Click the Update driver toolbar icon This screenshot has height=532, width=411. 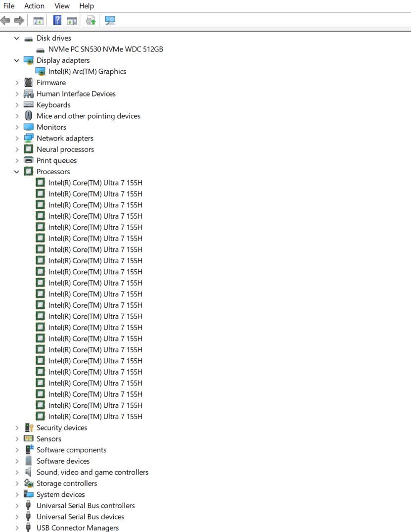91,21
